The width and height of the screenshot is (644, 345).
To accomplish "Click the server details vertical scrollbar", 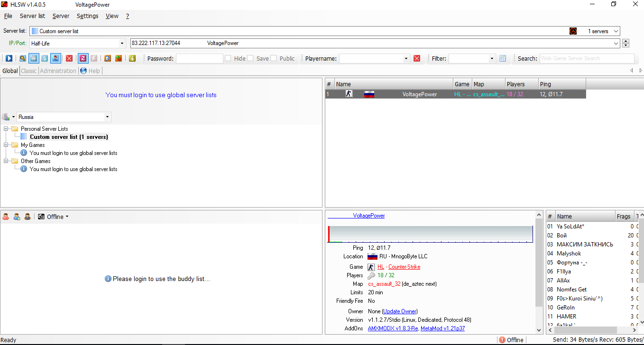I will tap(539, 262).
